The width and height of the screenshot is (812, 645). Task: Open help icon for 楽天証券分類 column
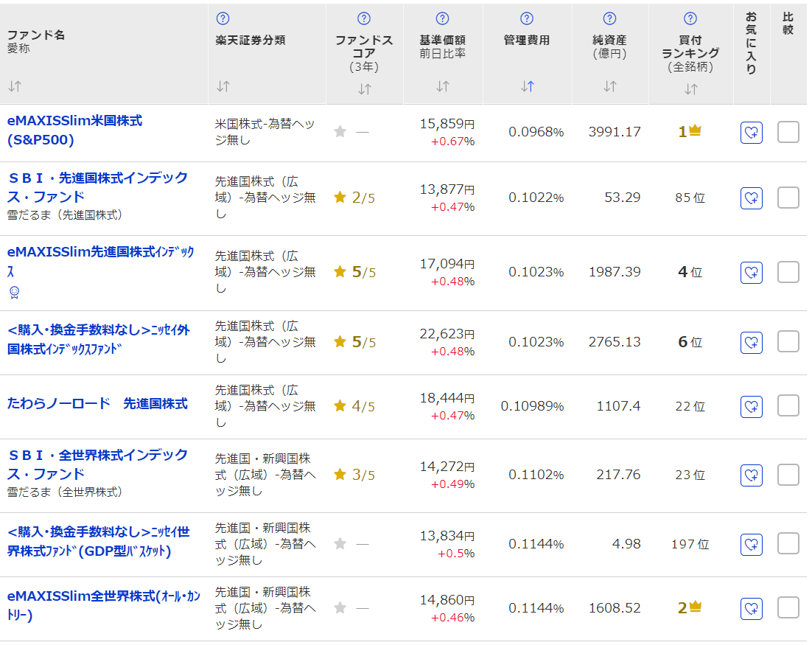coord(223,18)
